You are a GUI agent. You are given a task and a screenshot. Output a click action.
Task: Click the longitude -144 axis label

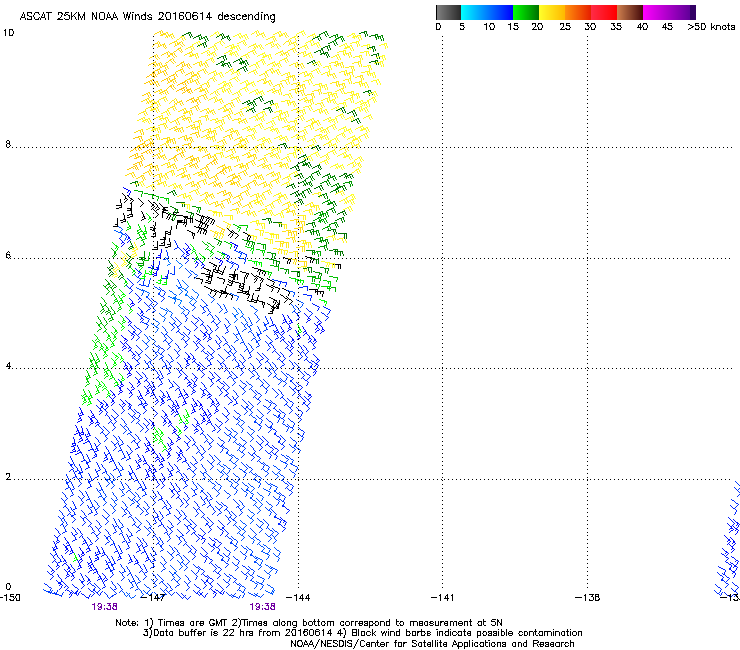pos(298,598)
